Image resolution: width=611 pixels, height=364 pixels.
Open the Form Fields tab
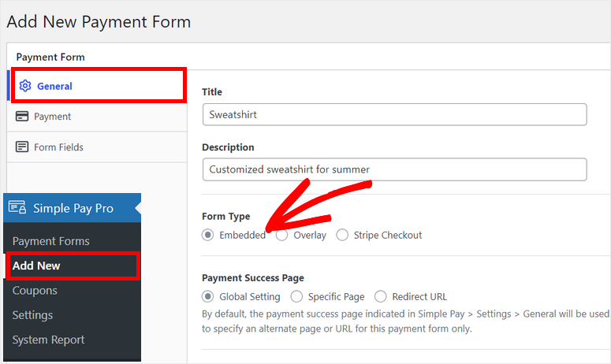coord(97,147)
